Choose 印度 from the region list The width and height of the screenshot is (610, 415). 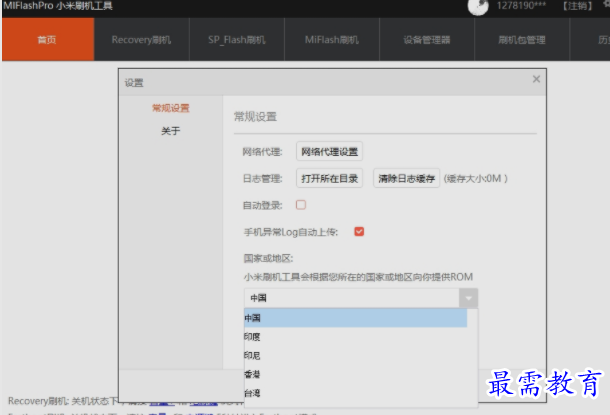click(x=356, y=336)
